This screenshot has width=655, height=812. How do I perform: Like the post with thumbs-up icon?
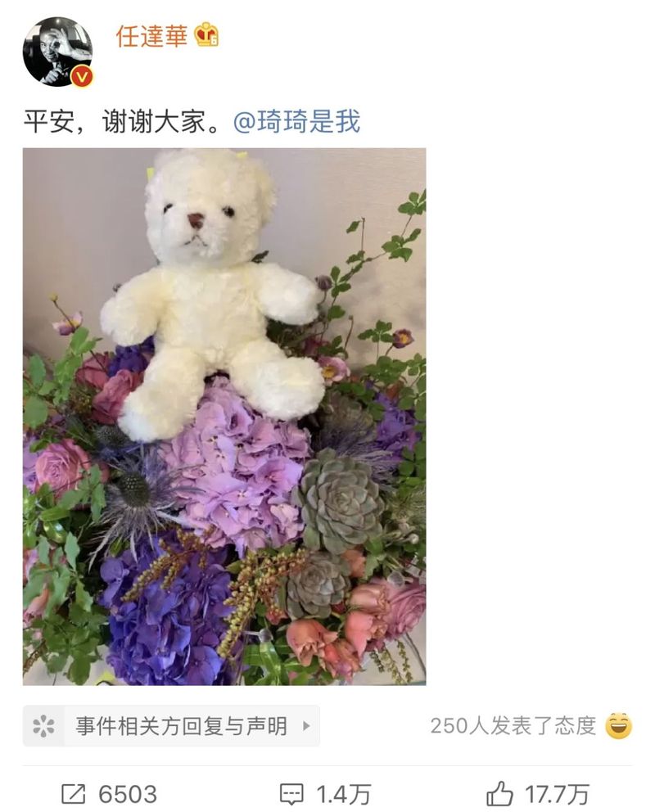click(x=499, y=794)
